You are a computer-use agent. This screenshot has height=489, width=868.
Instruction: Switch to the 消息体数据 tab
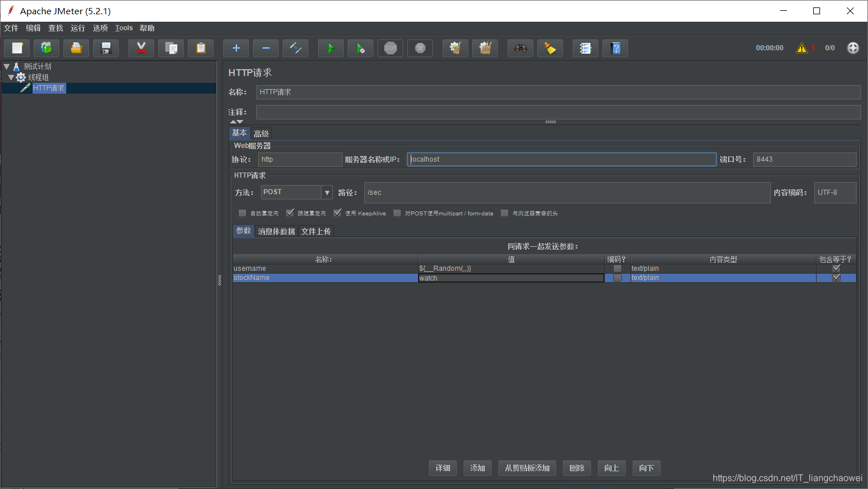(276, 231)
